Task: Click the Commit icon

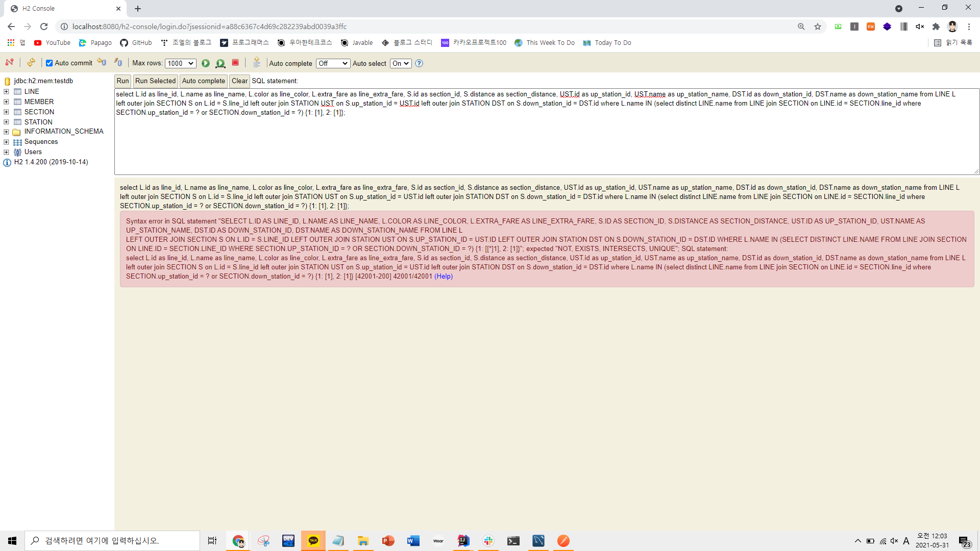Action: click(118, 63)
